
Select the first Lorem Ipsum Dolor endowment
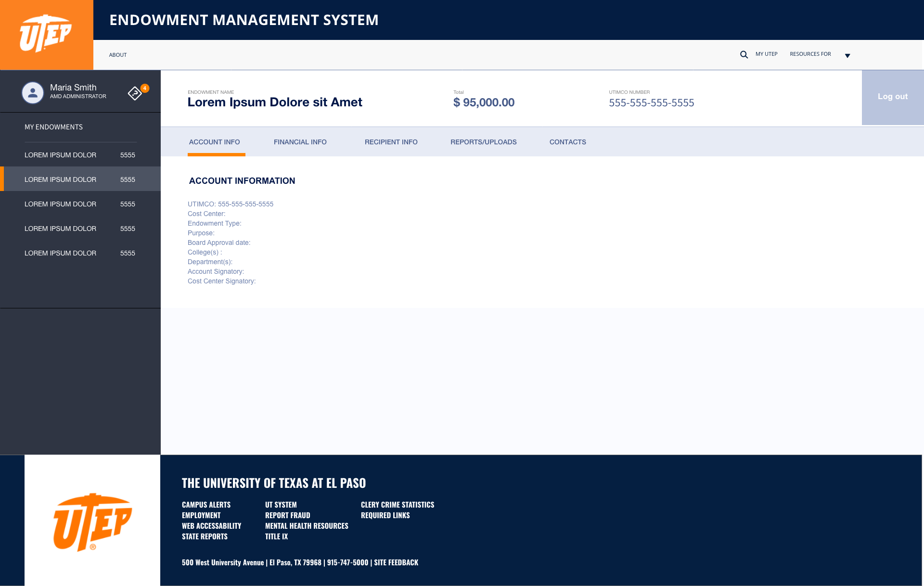[x=80, y=155]
